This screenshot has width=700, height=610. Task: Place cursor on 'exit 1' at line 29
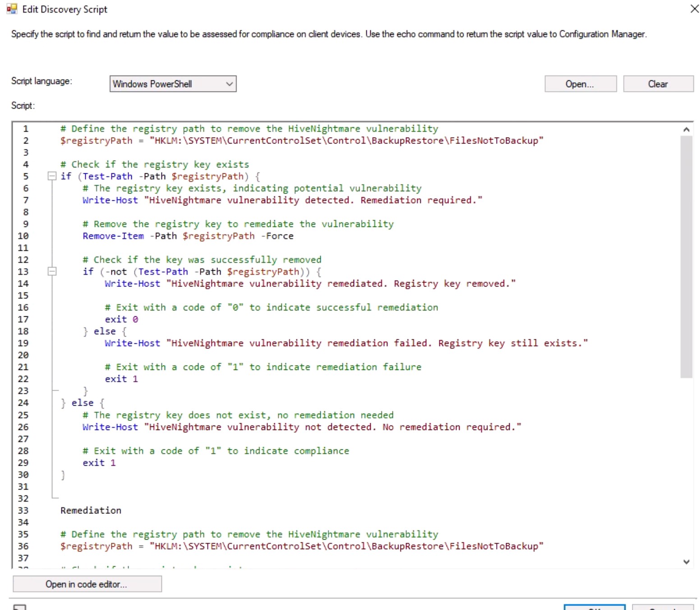99,463
